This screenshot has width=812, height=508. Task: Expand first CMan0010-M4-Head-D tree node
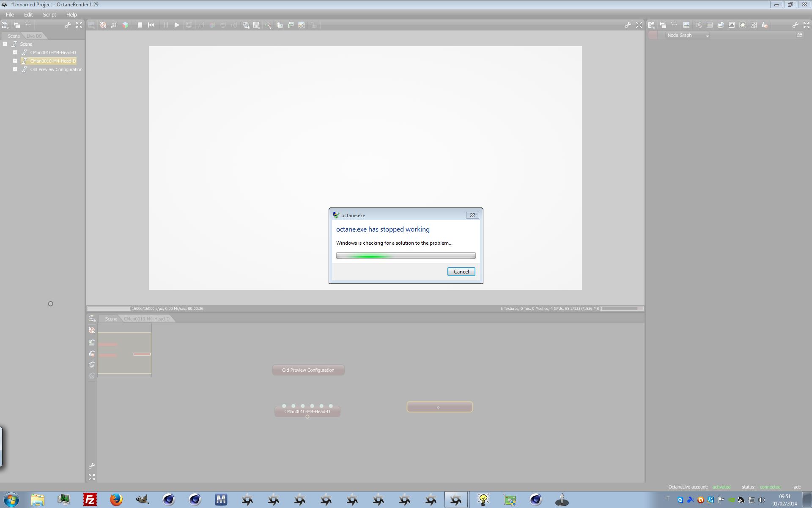pos(15,52)
